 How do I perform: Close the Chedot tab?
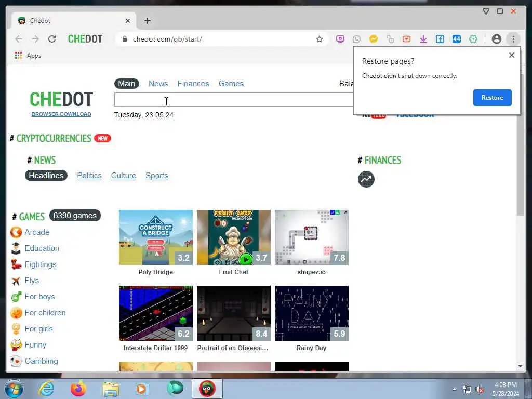pyautogui.click(x=128, y=21)
